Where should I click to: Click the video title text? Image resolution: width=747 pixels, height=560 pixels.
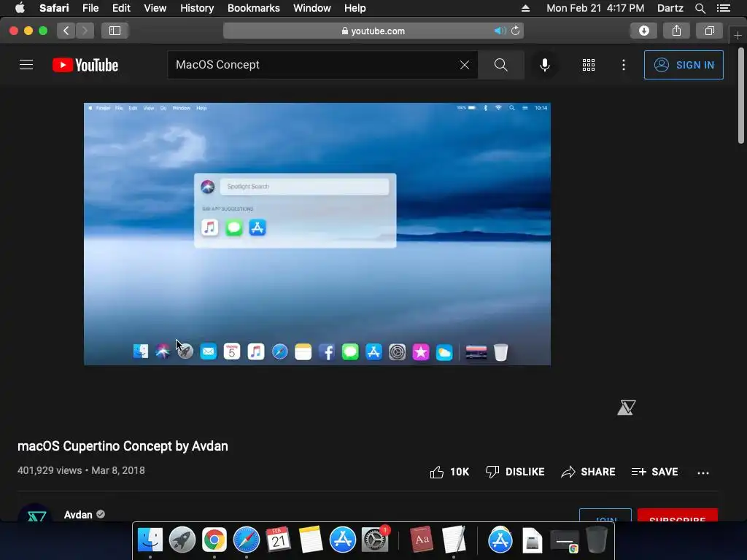[123, 446]
